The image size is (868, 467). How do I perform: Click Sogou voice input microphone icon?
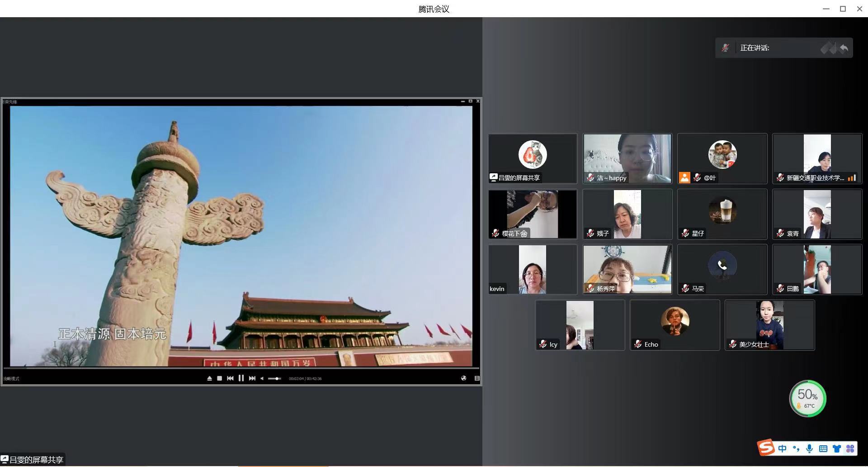click(809, 448)
